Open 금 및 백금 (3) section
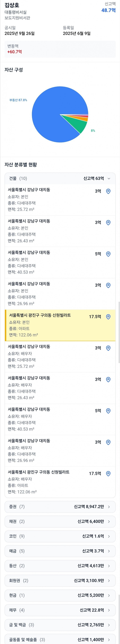Viewport: 120px width, 644px height. [x=60, y=625]
